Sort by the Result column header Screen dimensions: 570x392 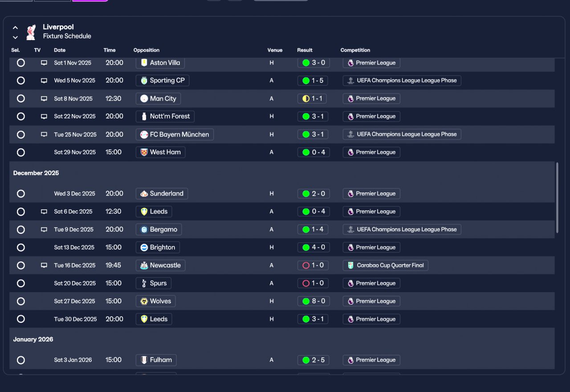pos(305,50)
